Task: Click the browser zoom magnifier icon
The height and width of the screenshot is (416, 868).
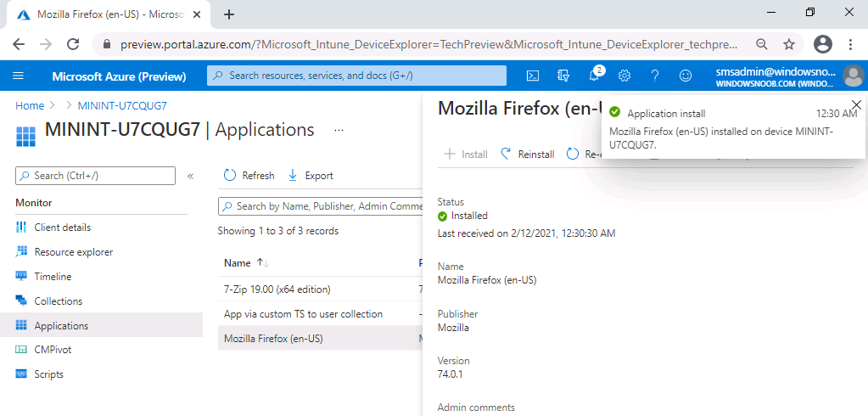Action: click(x=762, y=44)
